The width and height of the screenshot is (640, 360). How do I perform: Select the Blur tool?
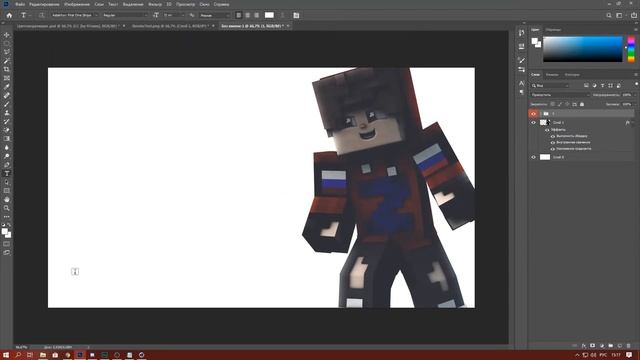tap(7, 147)
